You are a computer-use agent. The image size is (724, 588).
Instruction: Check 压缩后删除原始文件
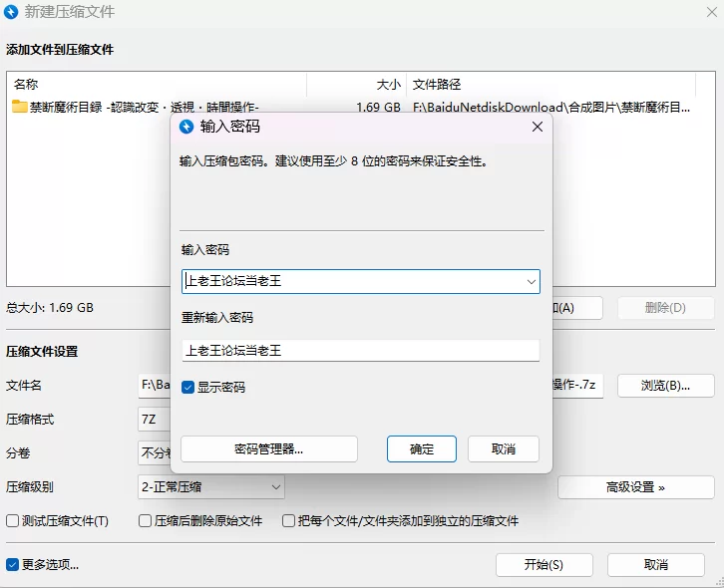click(x=145, y=521)
